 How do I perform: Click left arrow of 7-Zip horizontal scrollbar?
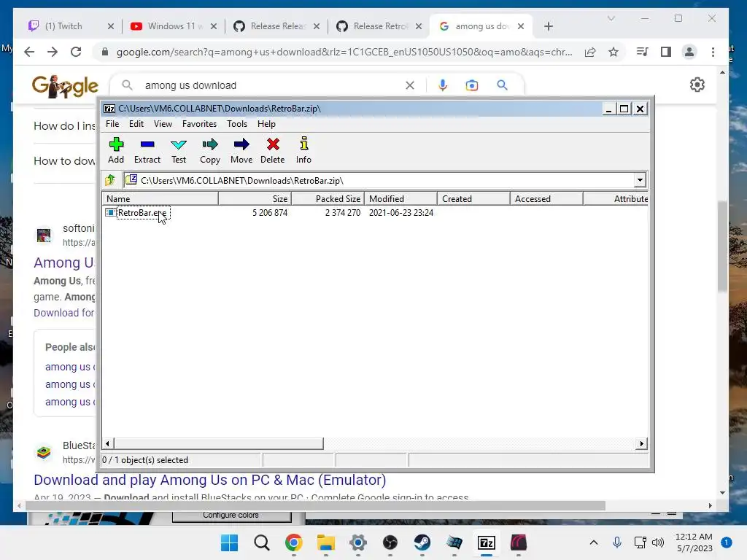(x=108, y=444)
